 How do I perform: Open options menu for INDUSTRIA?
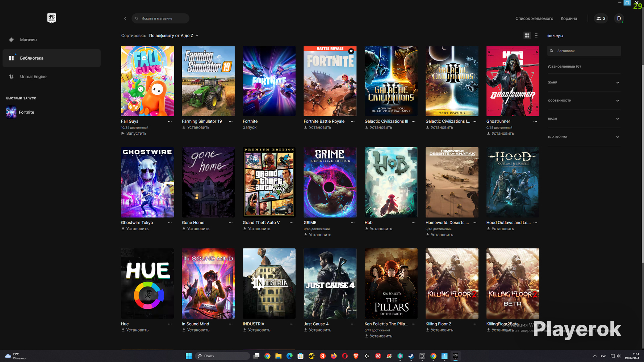(292, 324)
